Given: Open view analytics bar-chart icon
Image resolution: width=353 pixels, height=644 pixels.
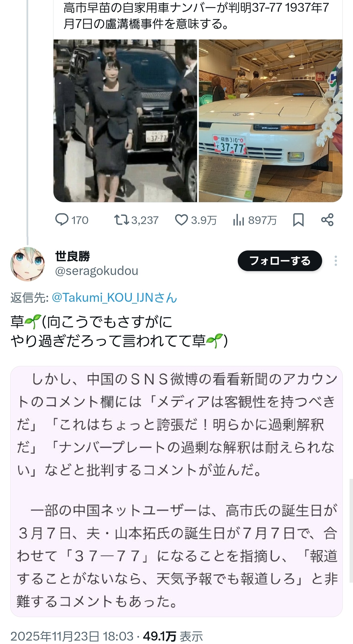Looking at the screenshot, I should (238, 220).
